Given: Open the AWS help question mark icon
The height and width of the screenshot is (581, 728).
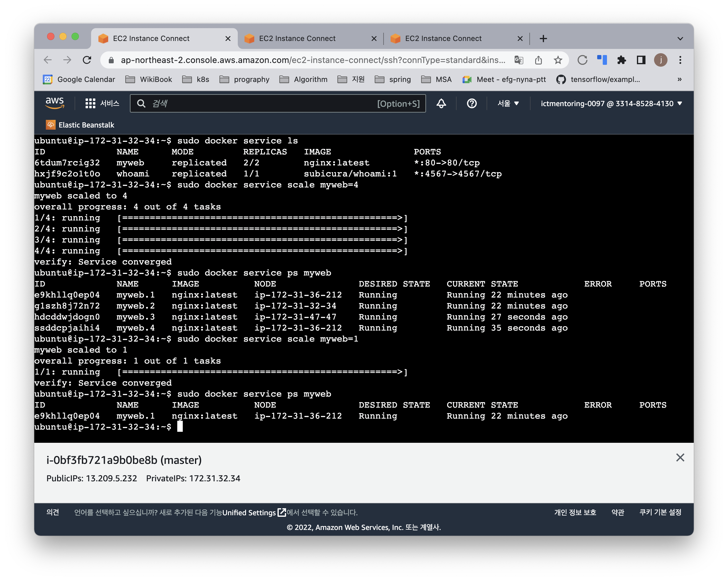Looking at the screenshot, I should pyautogui.click(x=471, y=103).
